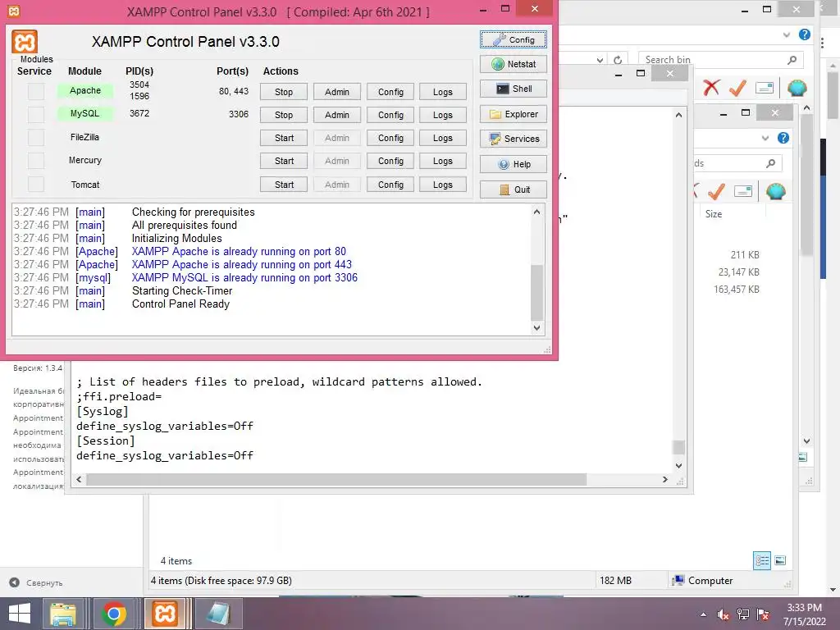Open the XAMPP taskbar icon
Viewport: 840px width, 630px height.
click(x=165, y=614)
